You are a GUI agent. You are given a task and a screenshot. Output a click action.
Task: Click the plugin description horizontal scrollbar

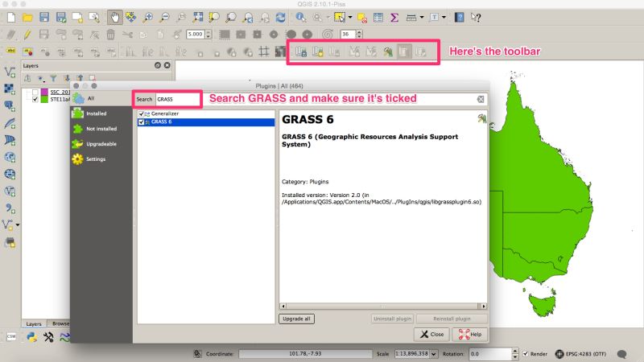[383, 306]
